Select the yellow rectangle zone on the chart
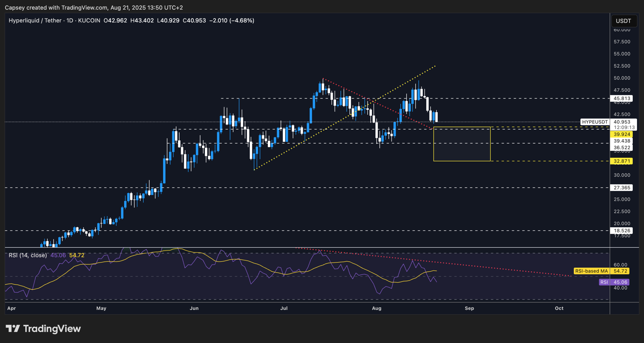This screenshot has height=343, width=644. [462, 144]
